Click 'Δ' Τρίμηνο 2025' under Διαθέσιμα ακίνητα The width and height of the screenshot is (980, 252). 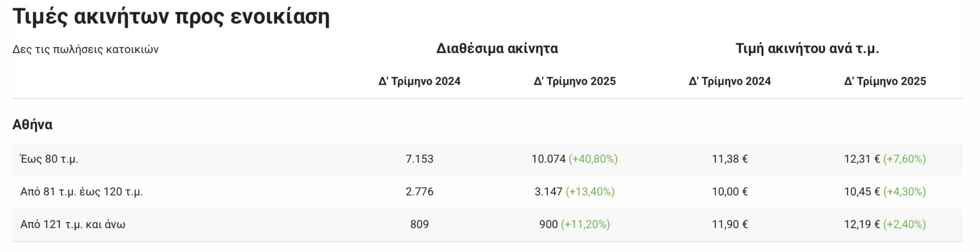point(574,81)
